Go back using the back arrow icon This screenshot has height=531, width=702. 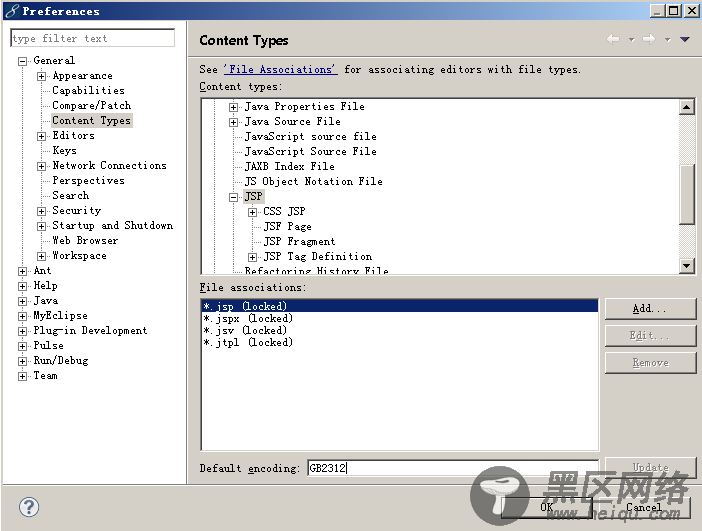pos(613,39)
